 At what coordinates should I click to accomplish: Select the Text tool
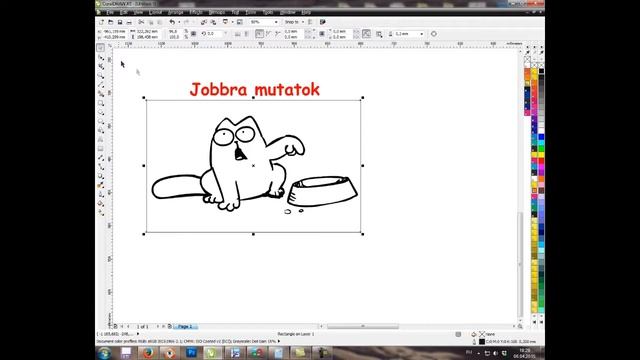(x=101, y=140)
